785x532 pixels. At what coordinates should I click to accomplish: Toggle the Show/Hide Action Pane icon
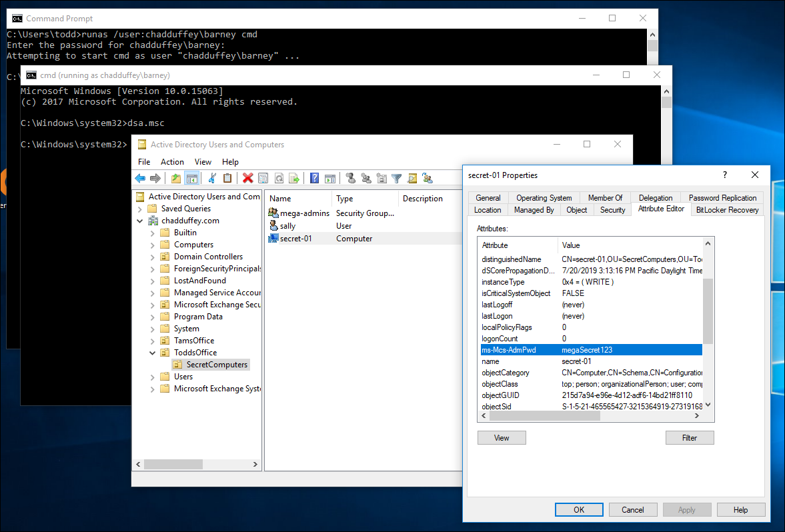pos(330,178)
